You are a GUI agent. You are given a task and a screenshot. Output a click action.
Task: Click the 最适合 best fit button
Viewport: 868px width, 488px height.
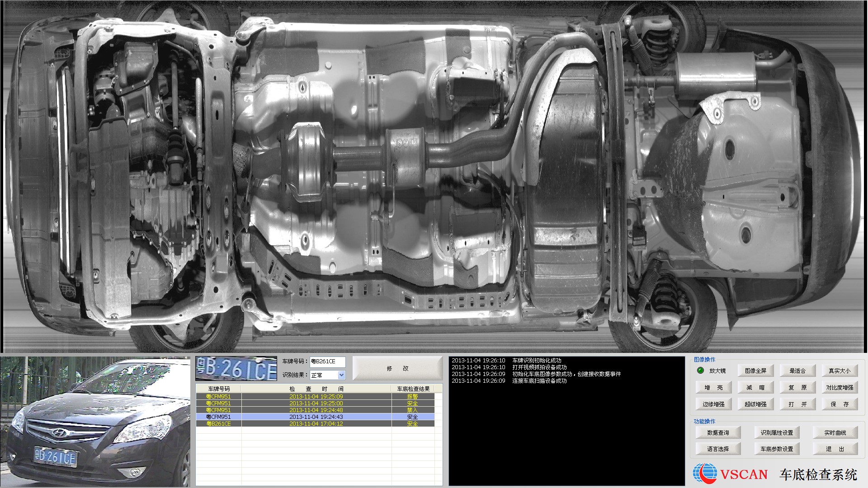(x=797, y=371)
